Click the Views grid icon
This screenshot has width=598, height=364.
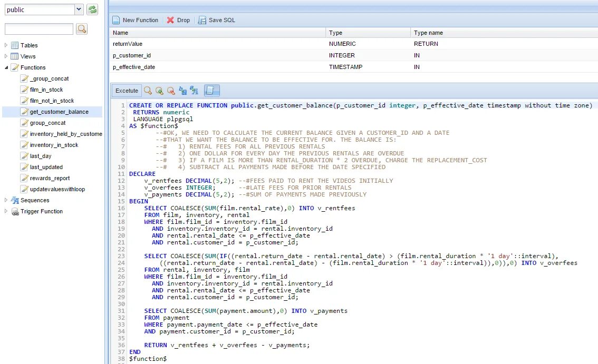click(15, 56)
